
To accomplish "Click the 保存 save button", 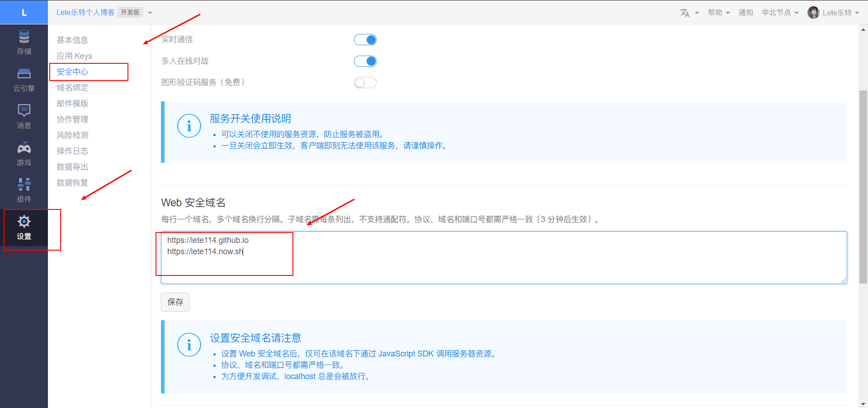I will 175,302.
